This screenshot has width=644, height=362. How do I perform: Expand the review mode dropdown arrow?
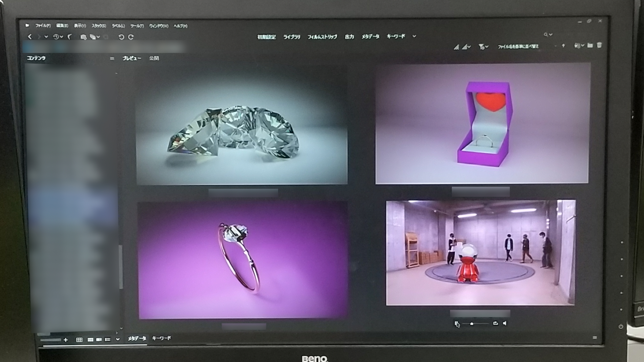point(98,37)
